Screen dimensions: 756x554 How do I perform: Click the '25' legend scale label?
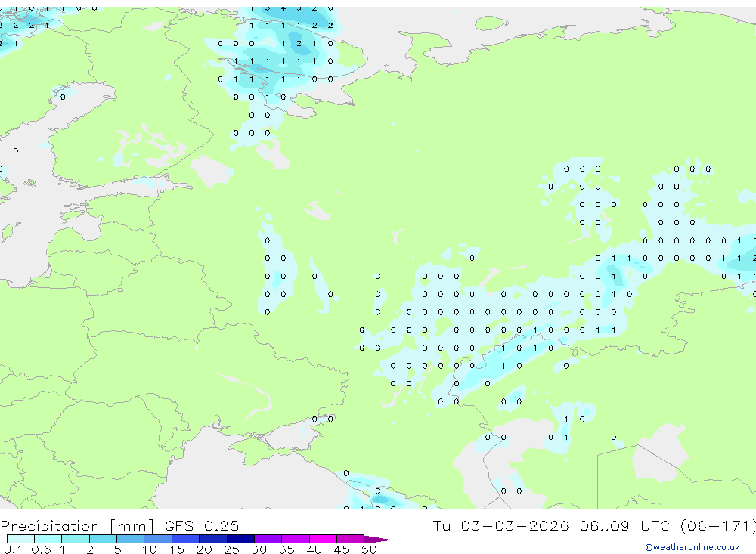pos(232,549)
